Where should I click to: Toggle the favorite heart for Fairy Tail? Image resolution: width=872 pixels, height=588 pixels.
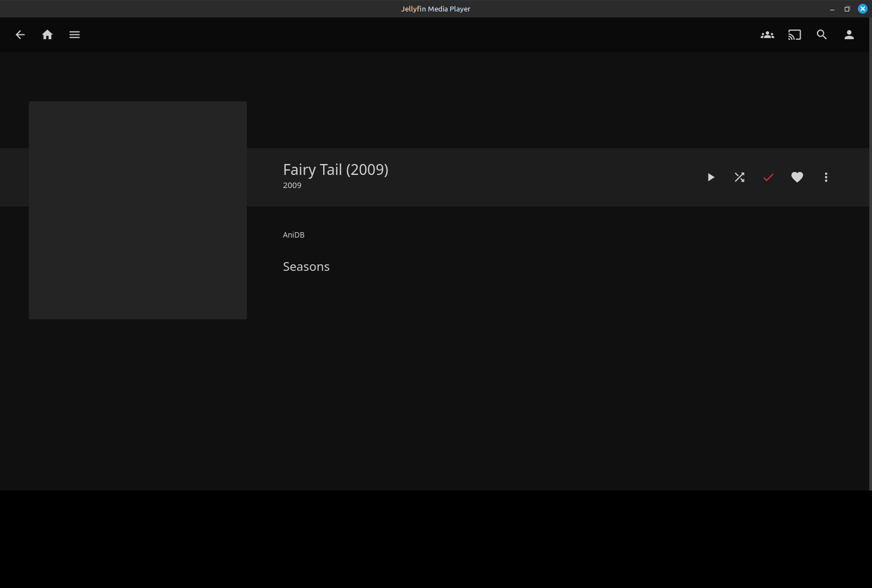pos(797,177)
